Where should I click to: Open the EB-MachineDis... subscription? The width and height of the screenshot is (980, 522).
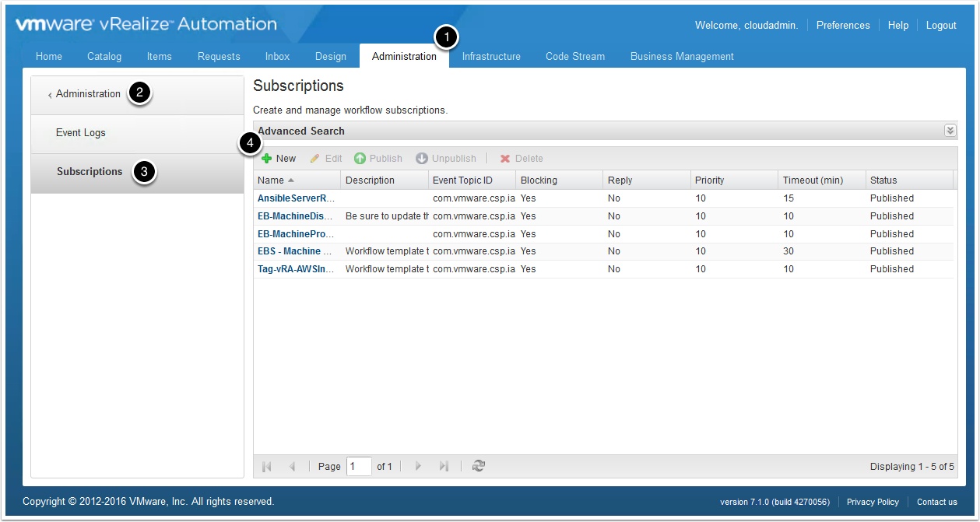coord(296,216)
